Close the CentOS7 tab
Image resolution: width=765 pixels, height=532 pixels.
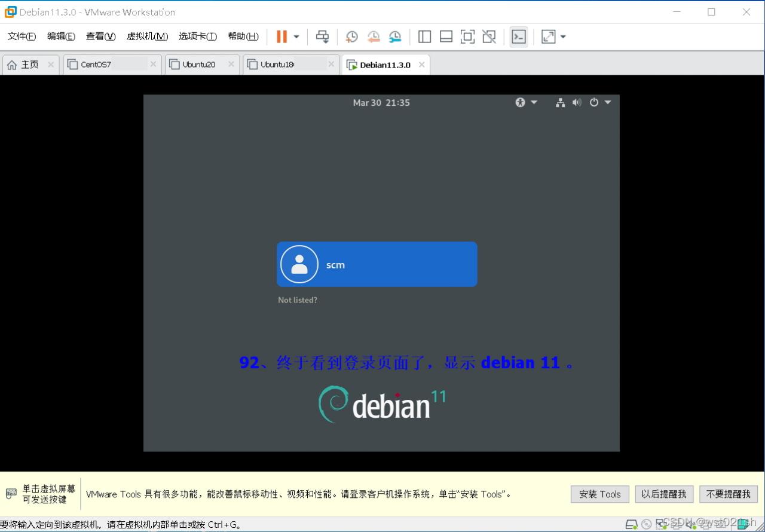153,65
